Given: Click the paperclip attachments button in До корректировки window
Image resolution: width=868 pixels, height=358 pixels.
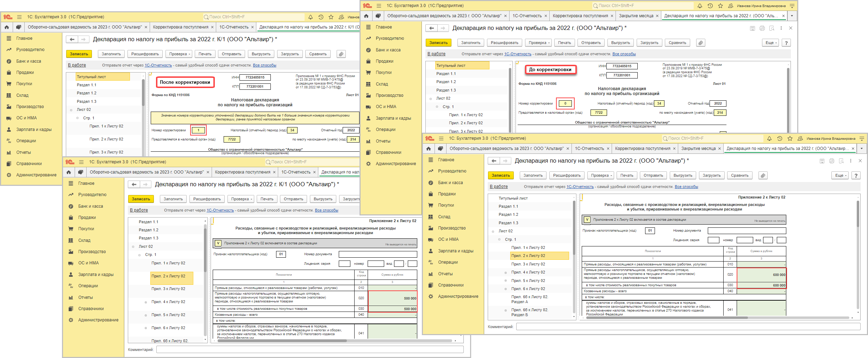Looking at the screenshot, I should 701,43.
